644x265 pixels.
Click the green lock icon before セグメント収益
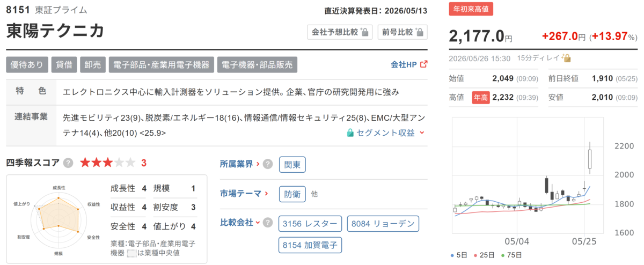click(x=350, y=132)
